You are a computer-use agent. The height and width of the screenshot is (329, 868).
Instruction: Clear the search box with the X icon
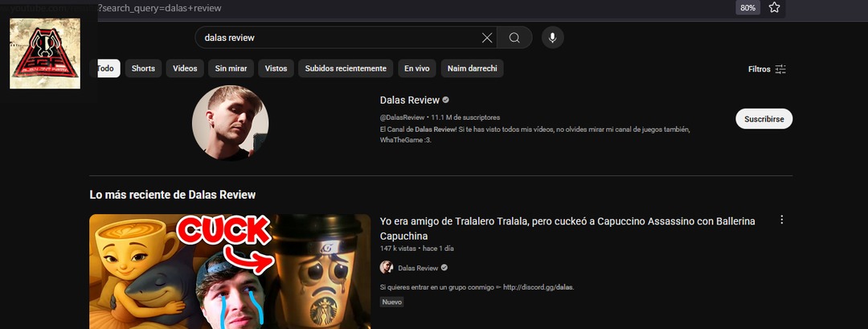(486, 38)
